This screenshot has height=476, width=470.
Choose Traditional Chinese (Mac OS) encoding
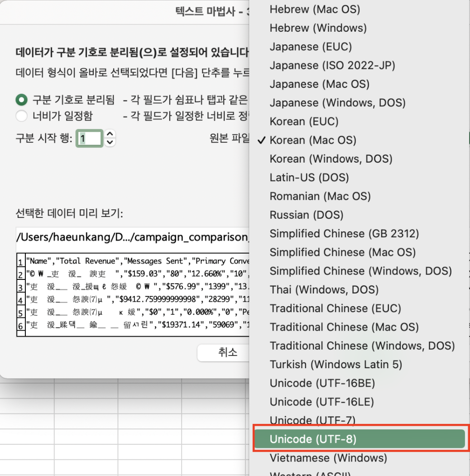pyautogui.click(x=359, y=327)
